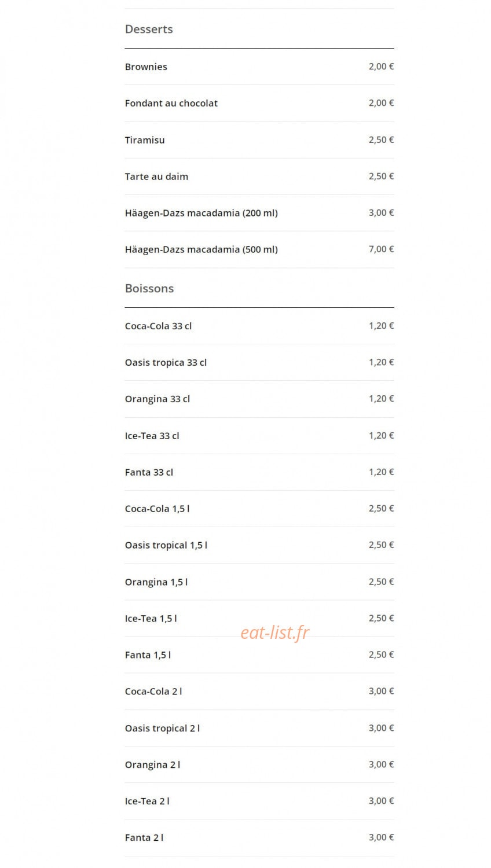
Task: Choose Oasis tropica 33 cl
Action: click(259, 362)
